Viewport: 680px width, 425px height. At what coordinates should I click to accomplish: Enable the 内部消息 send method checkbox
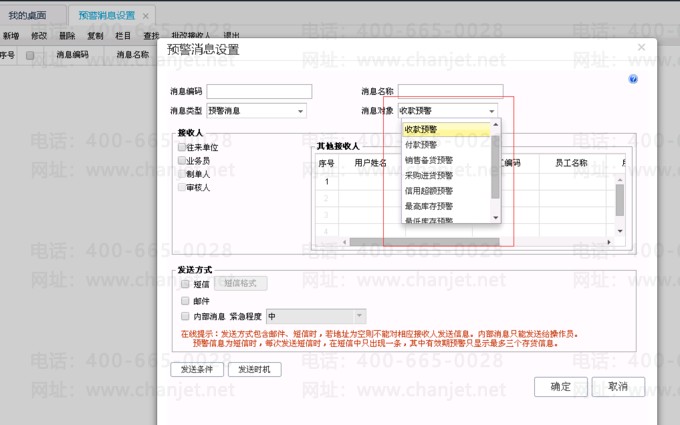click(x=185, y=316)
